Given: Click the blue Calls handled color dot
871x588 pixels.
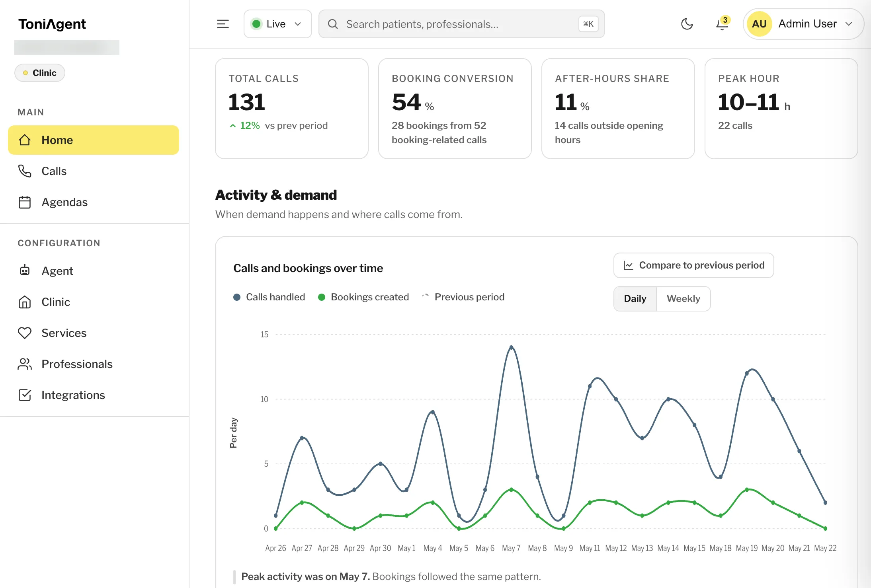Looking at the screenshot, I should (x=237, y=297).
